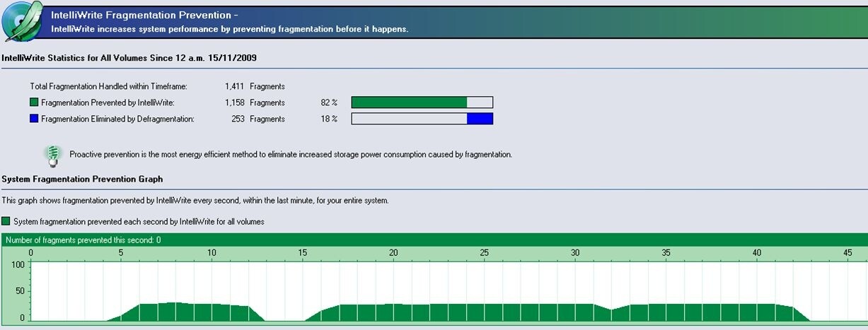The image size is (868, 330).
Task: Click the 50 label on graph Y axis
Action: [21, 291]
